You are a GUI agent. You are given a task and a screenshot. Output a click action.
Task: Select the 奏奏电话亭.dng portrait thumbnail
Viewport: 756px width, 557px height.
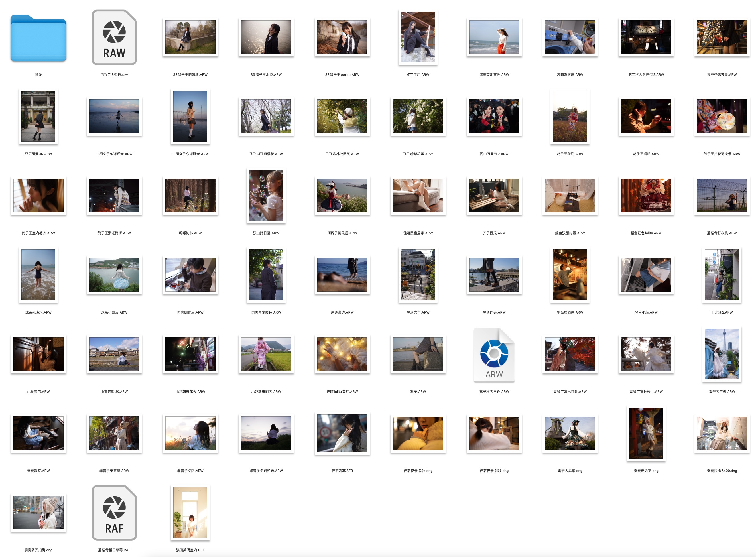coord(646,433)
